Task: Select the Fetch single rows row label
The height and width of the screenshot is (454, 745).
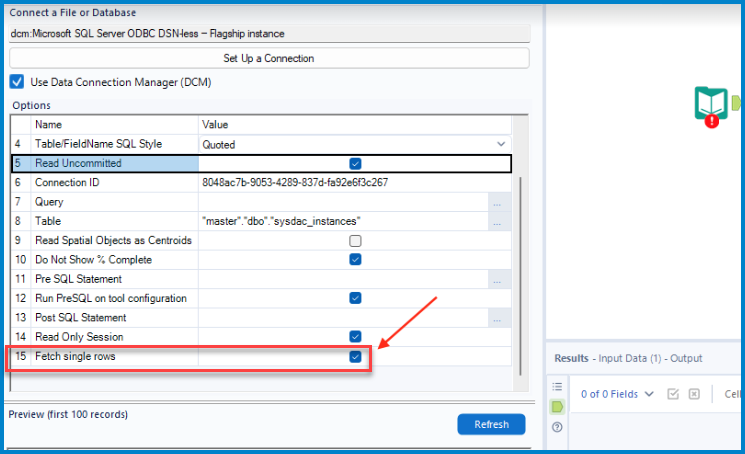Action: click(75, 356)
